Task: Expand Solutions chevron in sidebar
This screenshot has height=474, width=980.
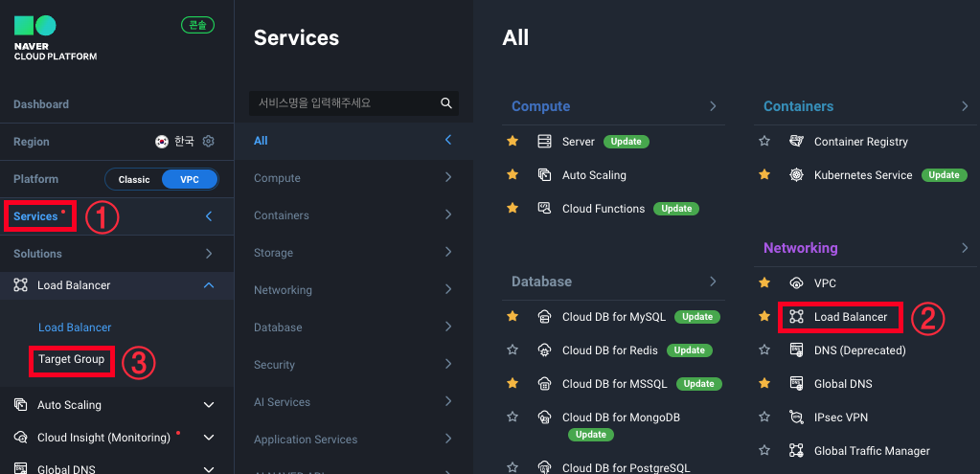Action: pyautogui.click(x=210, y=254)
